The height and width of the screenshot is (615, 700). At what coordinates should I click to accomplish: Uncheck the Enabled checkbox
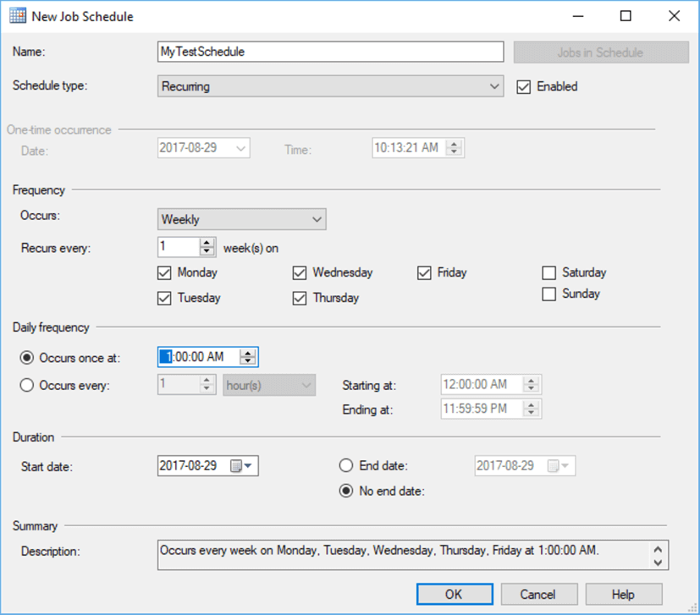click(524, 86)
